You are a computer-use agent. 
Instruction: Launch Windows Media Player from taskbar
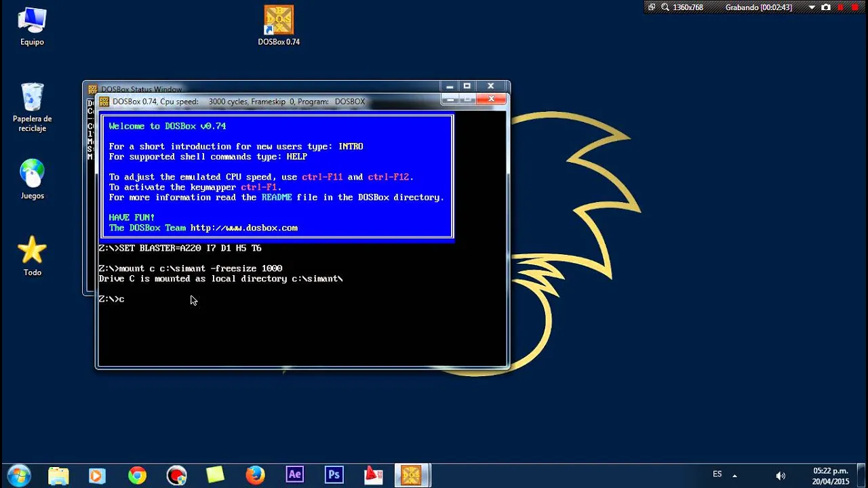[97, 475]
